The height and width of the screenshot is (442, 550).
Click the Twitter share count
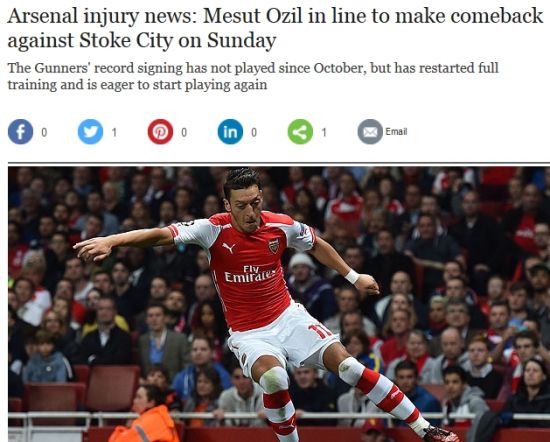pyautogui.click(x=114, y=132)
